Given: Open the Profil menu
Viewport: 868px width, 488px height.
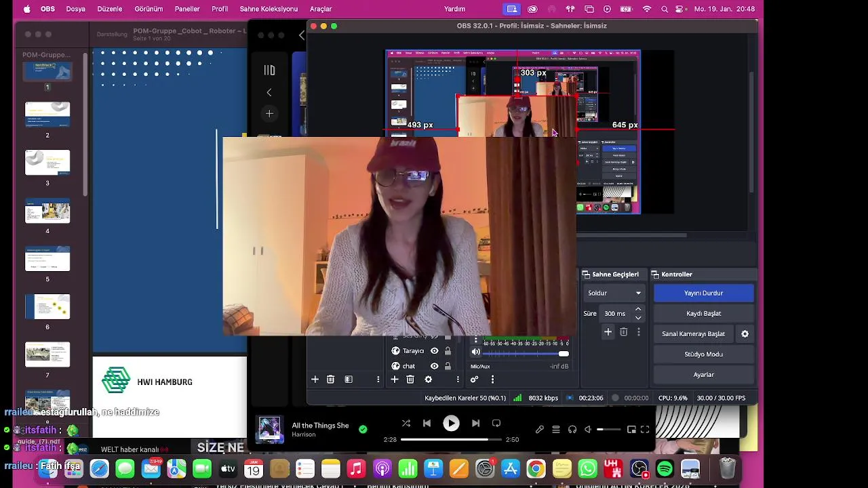Looking at the screenshot, I should pos(220,9).
